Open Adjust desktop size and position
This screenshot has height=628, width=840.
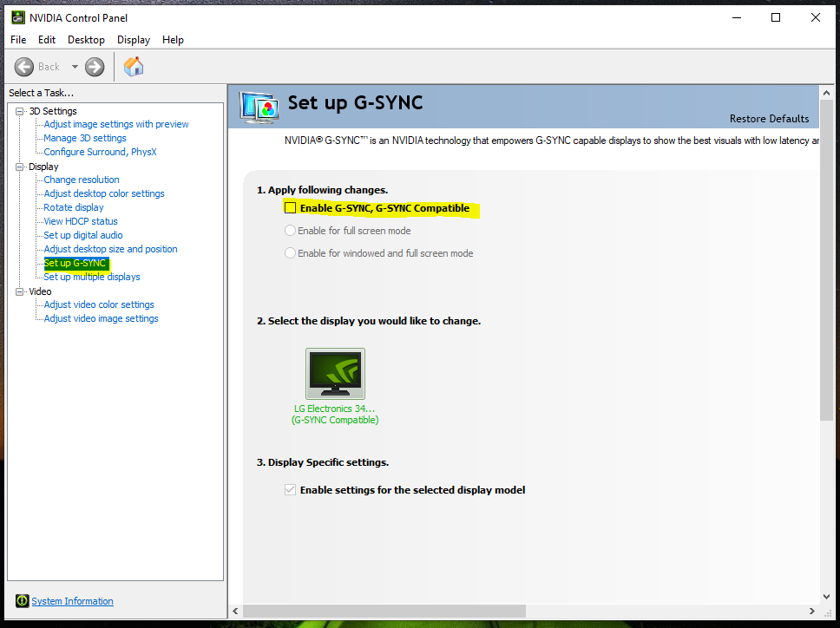tap(110, 250)
